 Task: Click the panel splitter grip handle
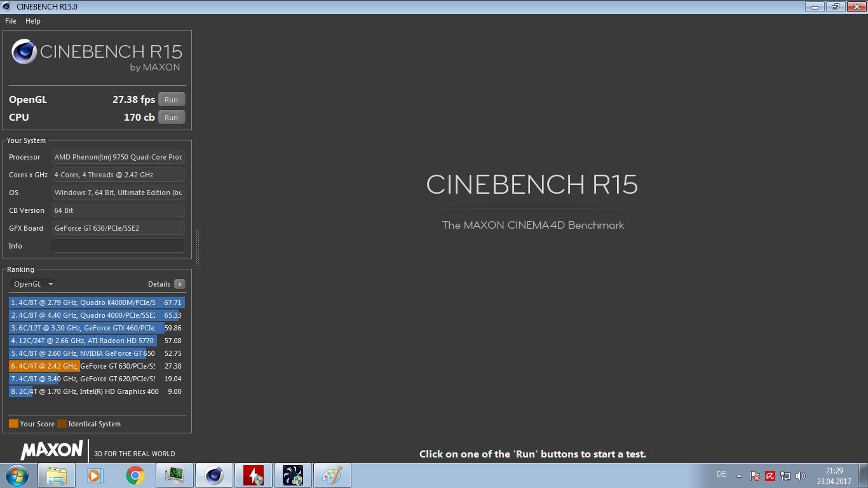(197, 247)
